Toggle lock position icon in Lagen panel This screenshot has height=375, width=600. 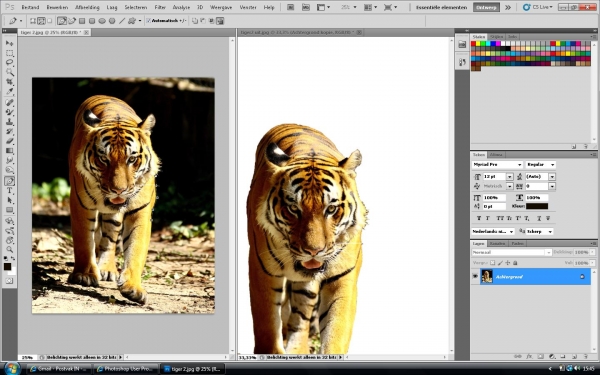508,263
